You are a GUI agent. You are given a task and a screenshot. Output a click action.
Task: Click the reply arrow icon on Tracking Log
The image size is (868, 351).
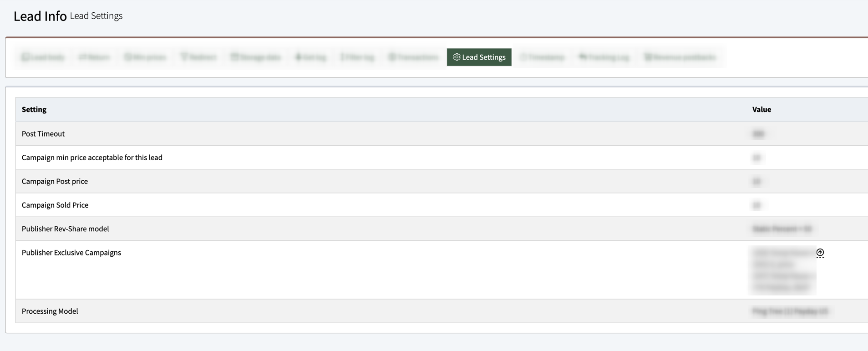583,57
